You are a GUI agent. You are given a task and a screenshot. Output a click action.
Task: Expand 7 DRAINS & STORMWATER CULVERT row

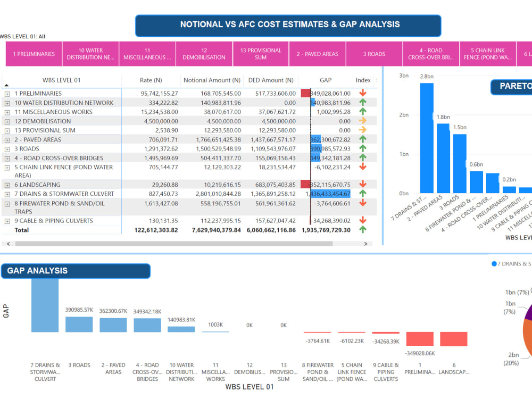7,194
